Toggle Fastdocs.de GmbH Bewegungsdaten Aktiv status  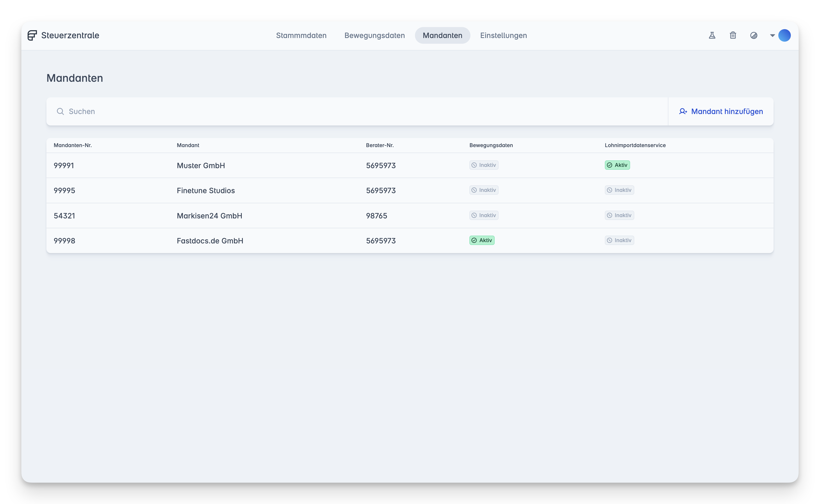pos(482,240)
